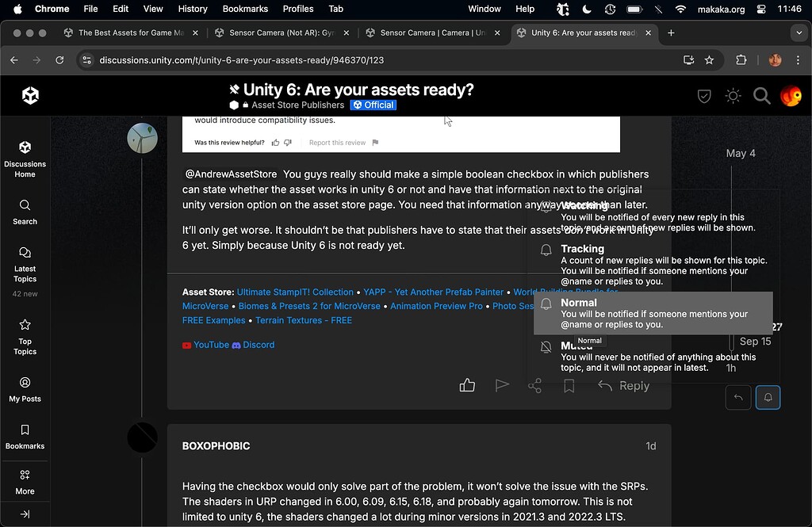Select Normal notification level
Viewport: 812px width, 527px height.
[x=653, y=313]
